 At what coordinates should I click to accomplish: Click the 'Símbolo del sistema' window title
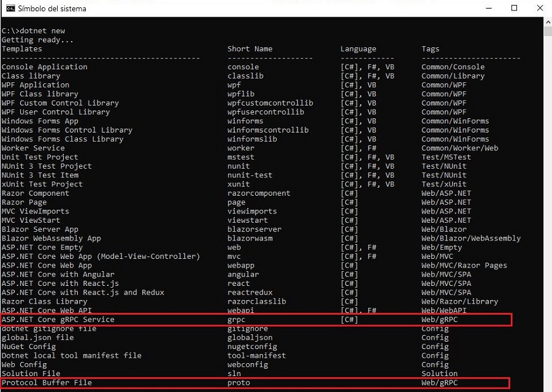[52, 9]
